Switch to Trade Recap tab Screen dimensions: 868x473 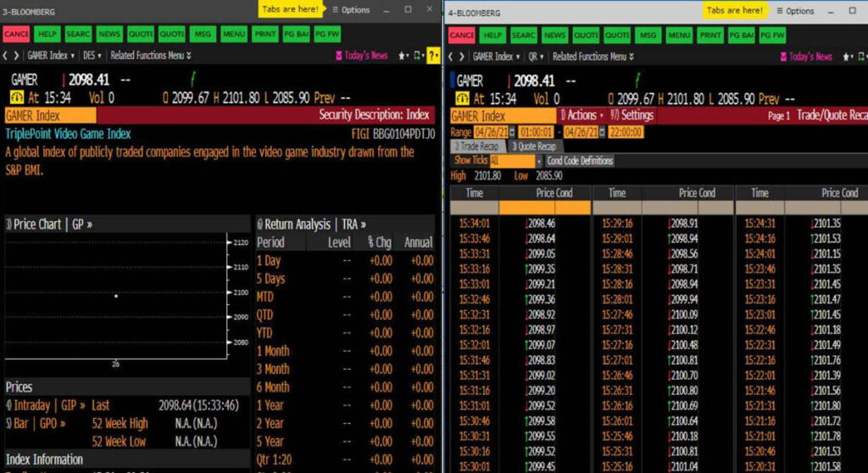coord(478,146)
